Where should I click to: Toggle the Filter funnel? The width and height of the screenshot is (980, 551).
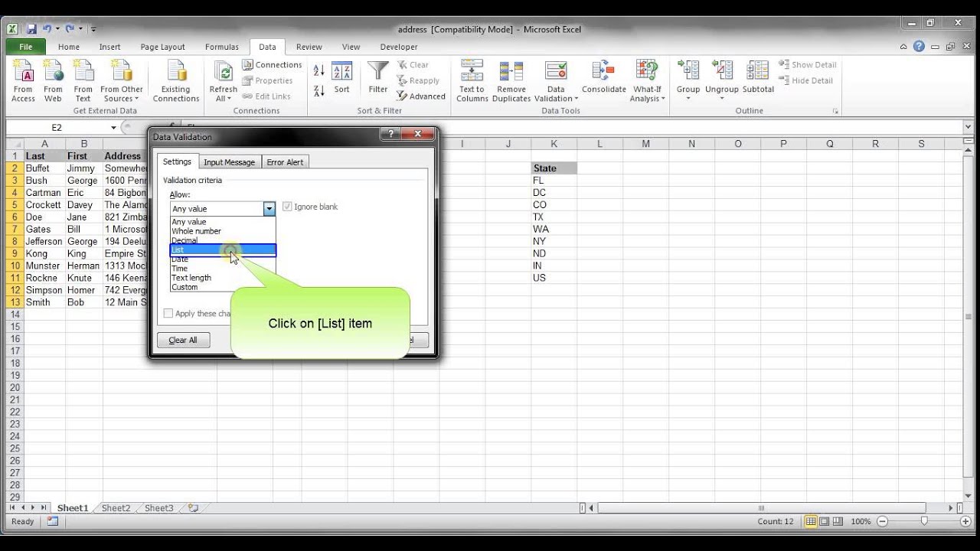pos(378,77)
